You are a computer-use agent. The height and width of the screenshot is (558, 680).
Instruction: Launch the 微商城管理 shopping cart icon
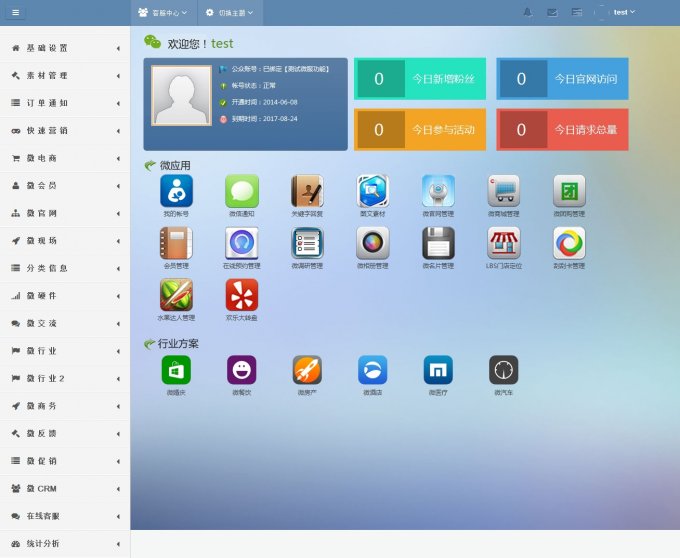(x=503, y=191)
